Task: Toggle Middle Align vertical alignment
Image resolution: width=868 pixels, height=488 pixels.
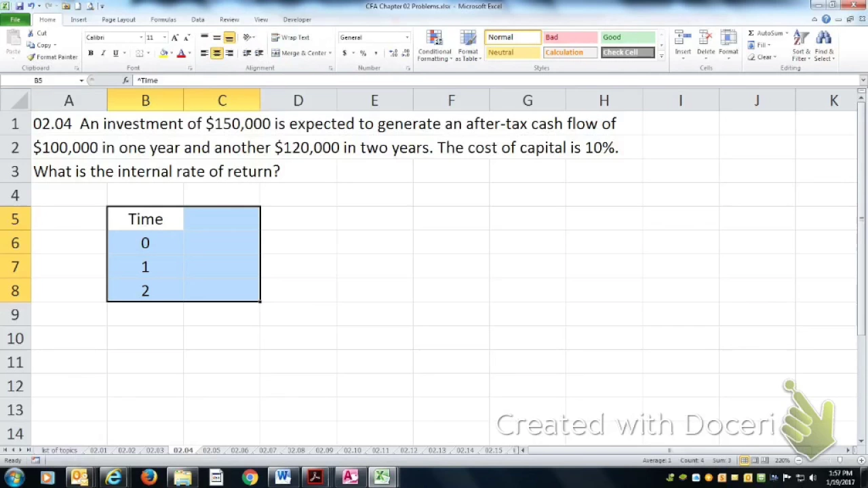Action: click(216, 37)
